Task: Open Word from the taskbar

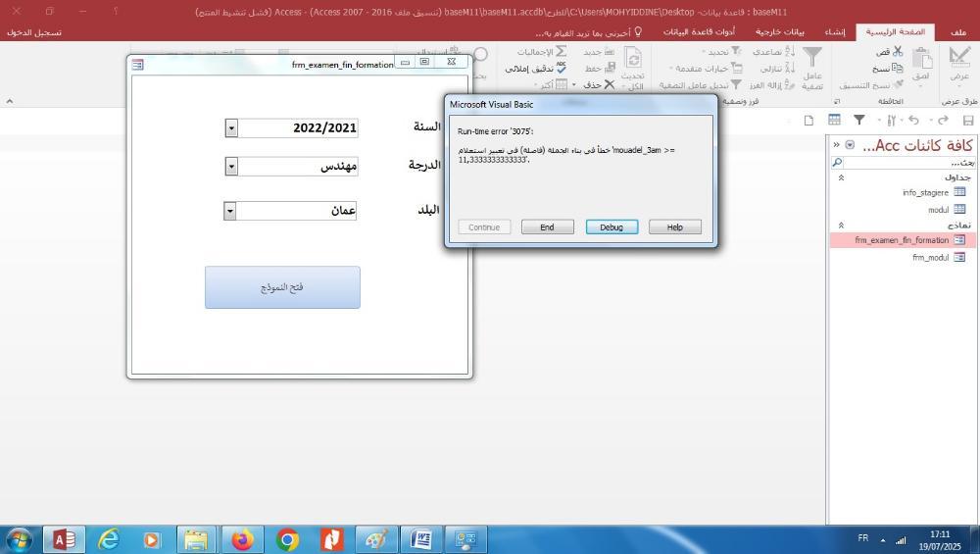Action: click(x=420, y=539)
